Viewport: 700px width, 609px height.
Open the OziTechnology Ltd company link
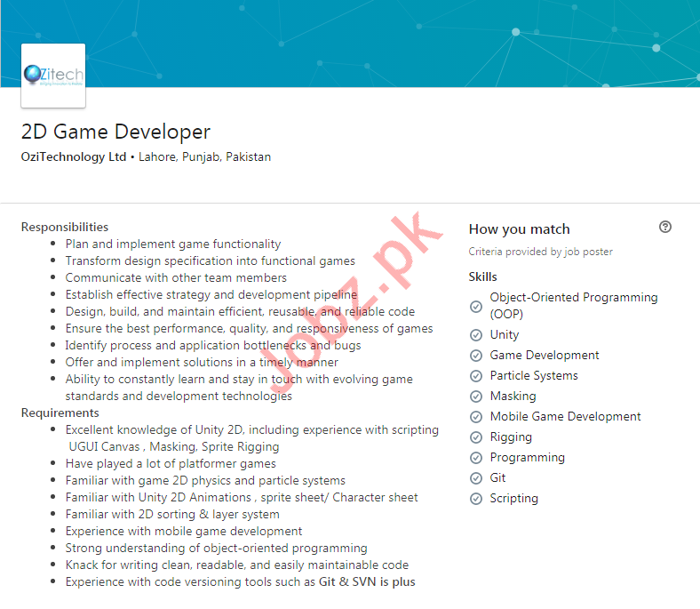click(x=74, y=156)
